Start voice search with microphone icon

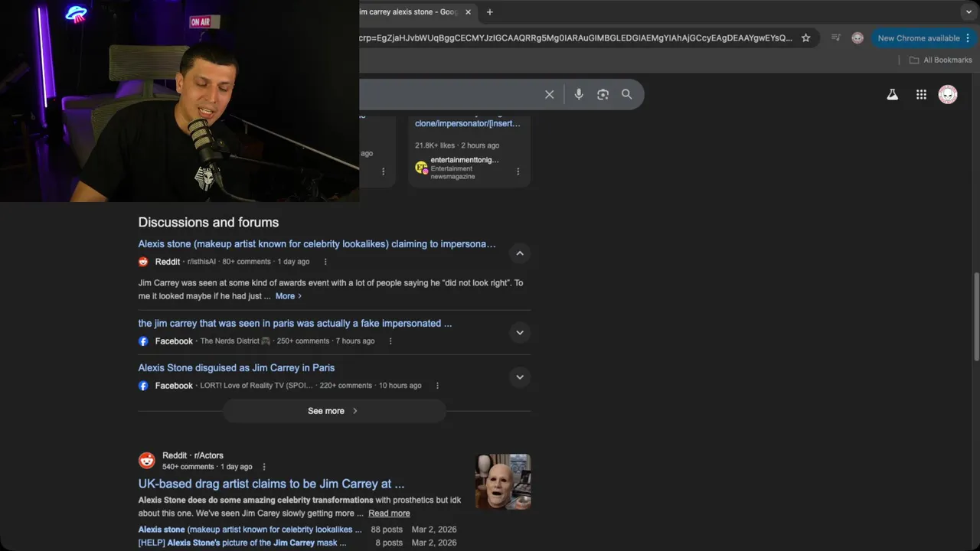[579, 94]
